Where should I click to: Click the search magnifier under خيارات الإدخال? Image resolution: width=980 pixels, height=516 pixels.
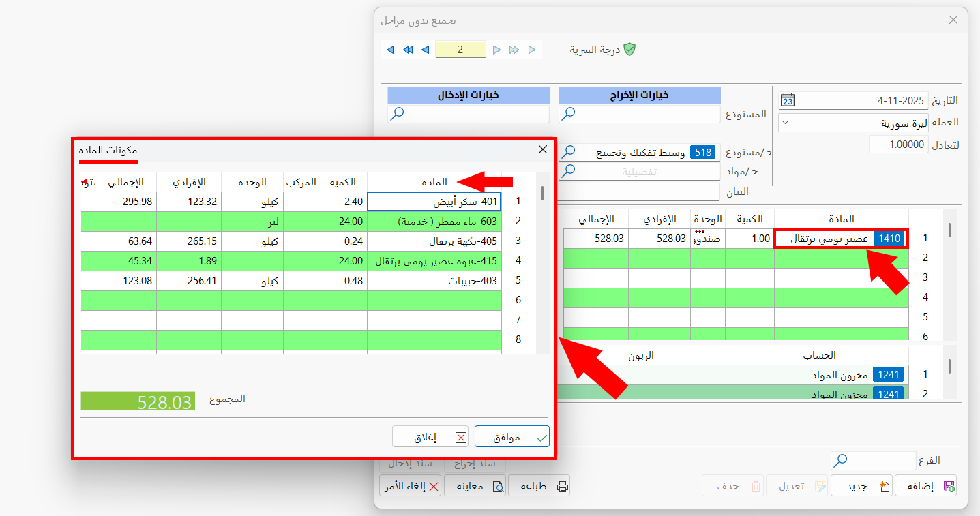tap(398, 113)
